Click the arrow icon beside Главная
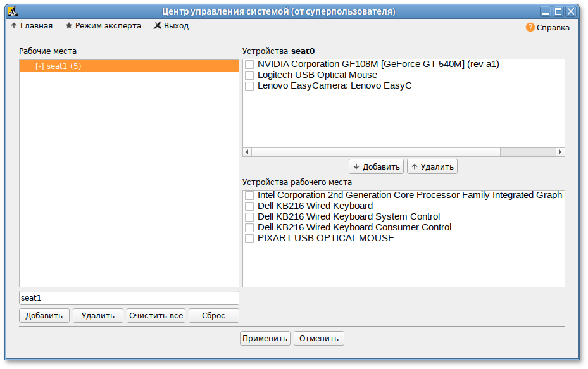 tap(14, 26)
